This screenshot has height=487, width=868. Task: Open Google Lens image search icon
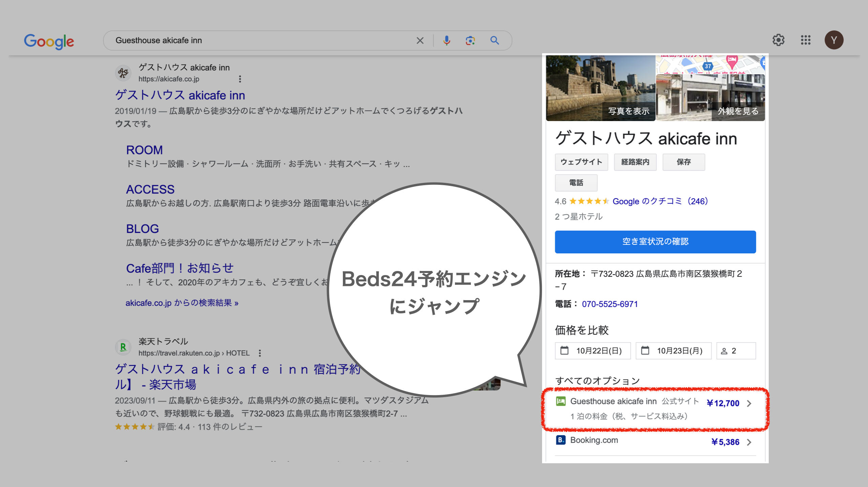tap(470, 41)
